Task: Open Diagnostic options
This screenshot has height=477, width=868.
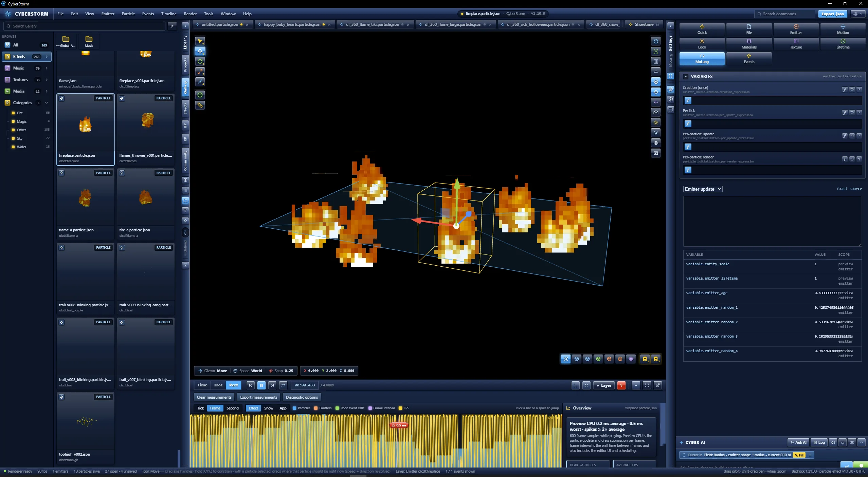Action: (x=302, y=397)
